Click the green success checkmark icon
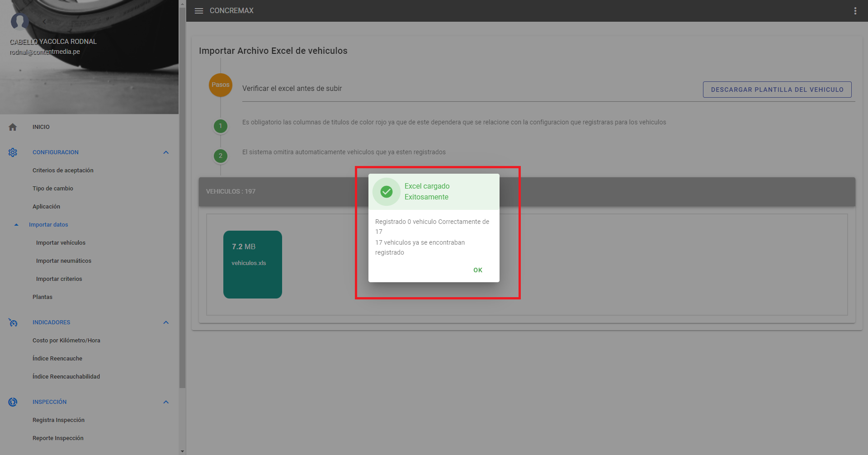 pyautogui.click(x=386, y=192)
